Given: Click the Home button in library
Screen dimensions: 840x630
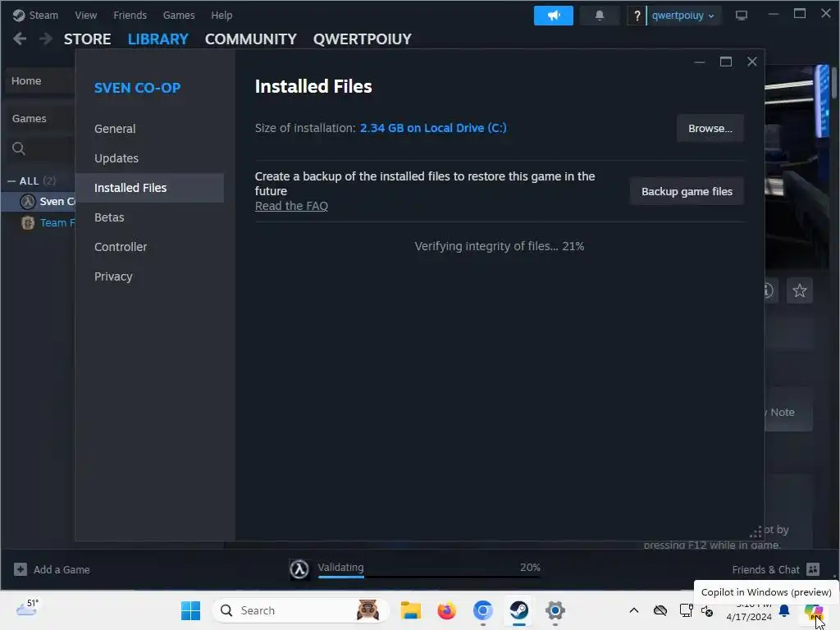Looking at the screenshot, I should pos(39,81).
